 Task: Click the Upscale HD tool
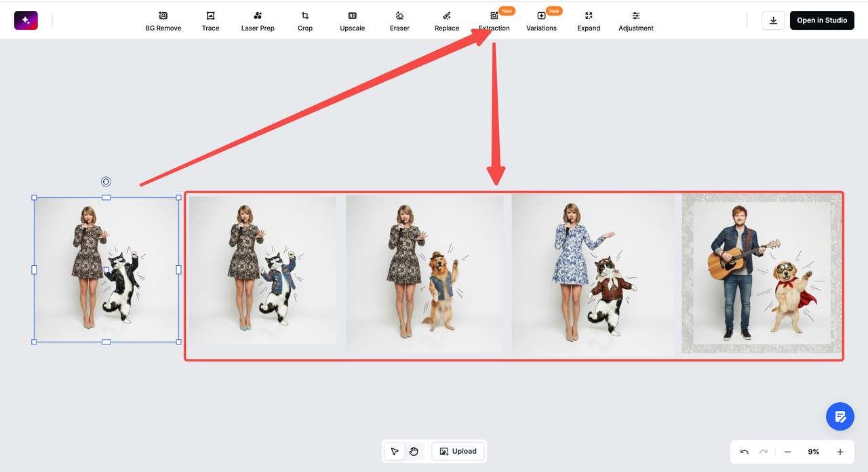pyautogui.click(x=352, y=21)
